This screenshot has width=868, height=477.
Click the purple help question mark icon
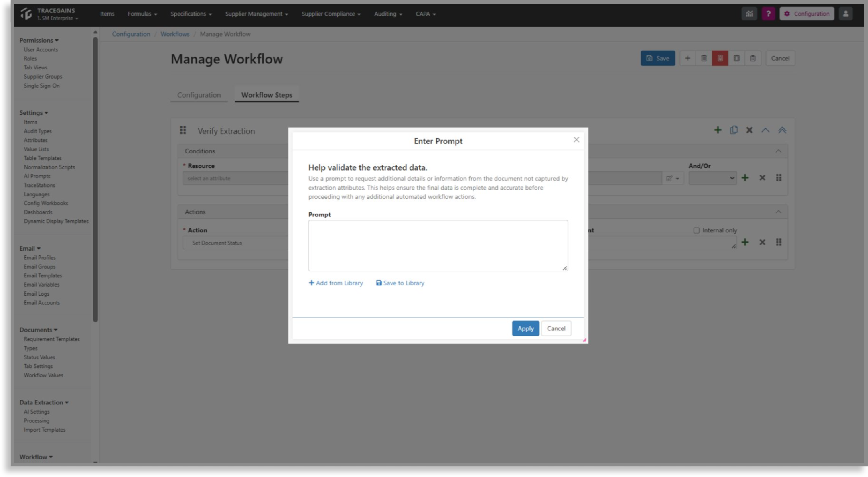click(x=768, y=14)
